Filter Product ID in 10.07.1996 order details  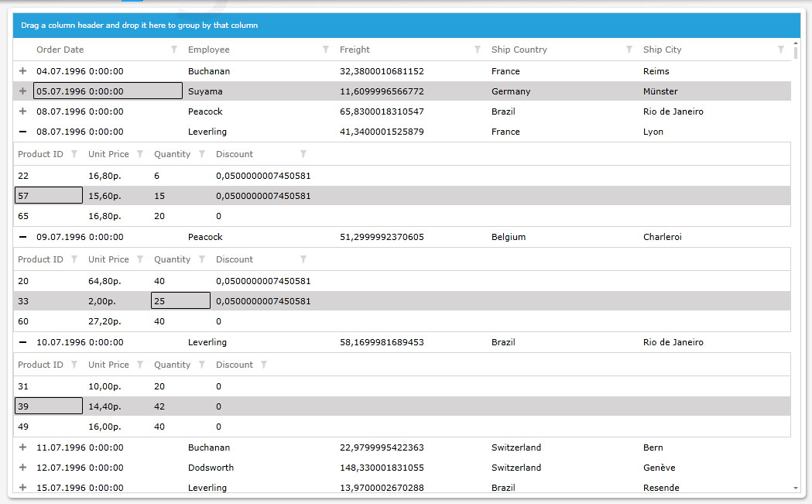pyautogui.click(x=74, y=365)
